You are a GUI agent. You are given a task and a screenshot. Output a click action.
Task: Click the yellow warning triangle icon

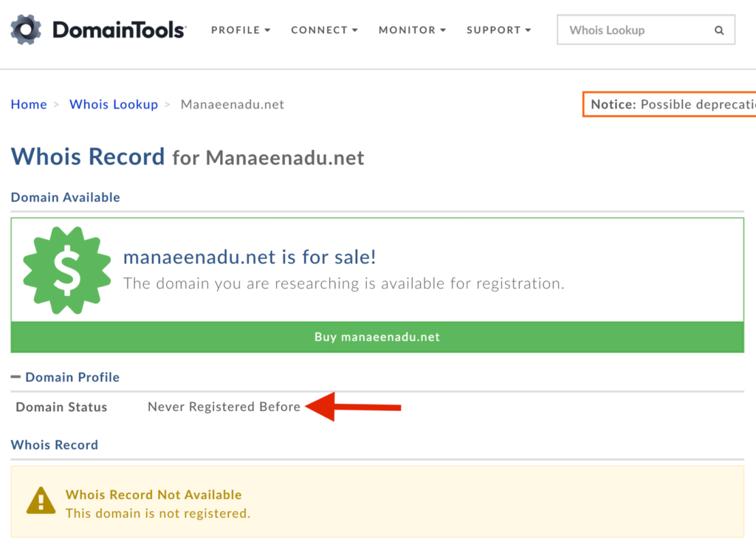tap(40, 501)
